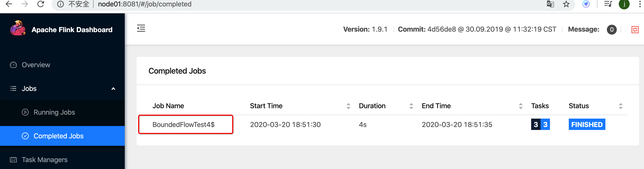Click the Message count badge showing 0

click(612, 30)
